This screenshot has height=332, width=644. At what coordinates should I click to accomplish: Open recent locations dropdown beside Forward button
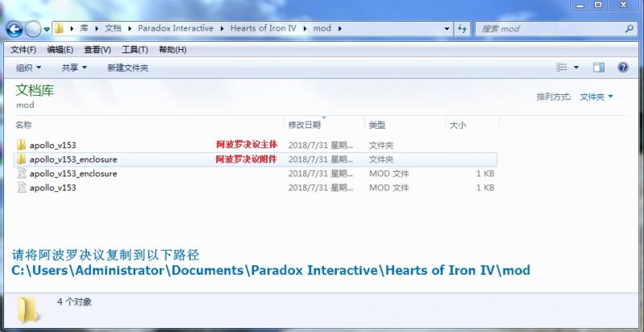[47, 30]
